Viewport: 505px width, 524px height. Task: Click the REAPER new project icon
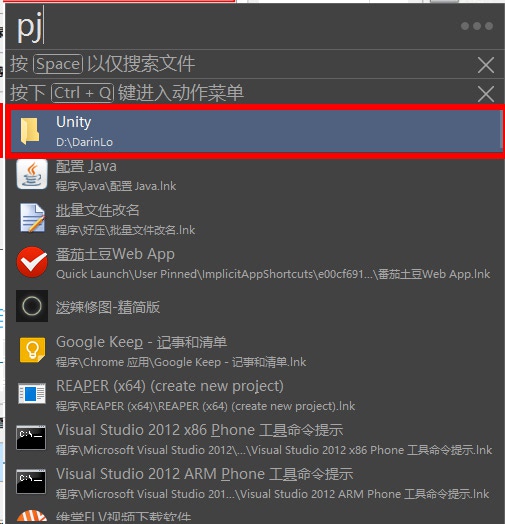coord(32,394)
